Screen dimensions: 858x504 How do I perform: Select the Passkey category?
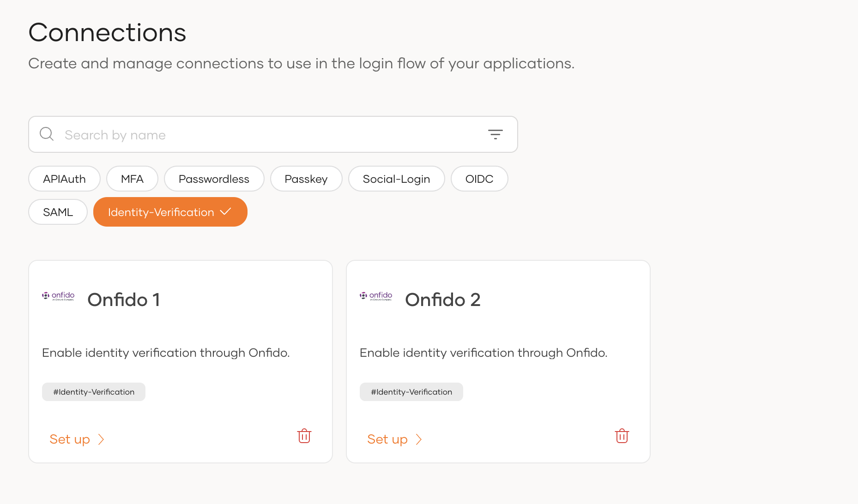[x=306, y=179]
